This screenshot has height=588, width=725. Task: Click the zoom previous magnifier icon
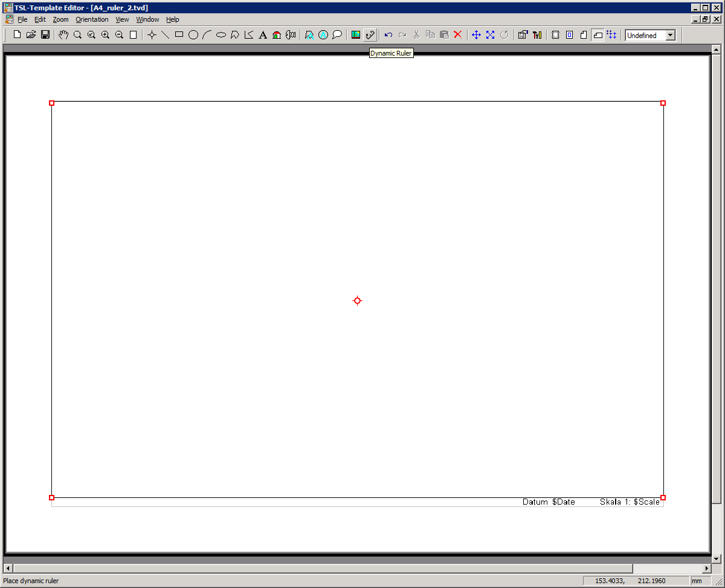[91, 35]
